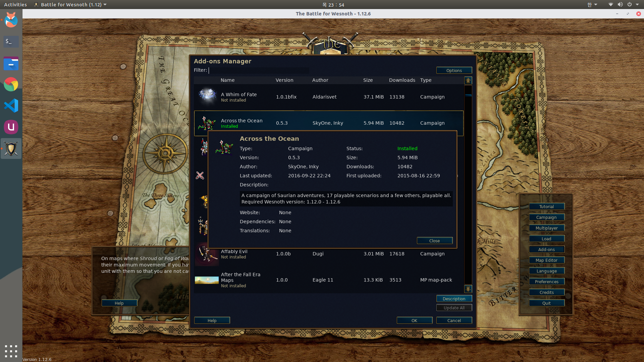Click the A Whim of Fate add-on icon
644x362 pixels.
click(x=207, y=96)
